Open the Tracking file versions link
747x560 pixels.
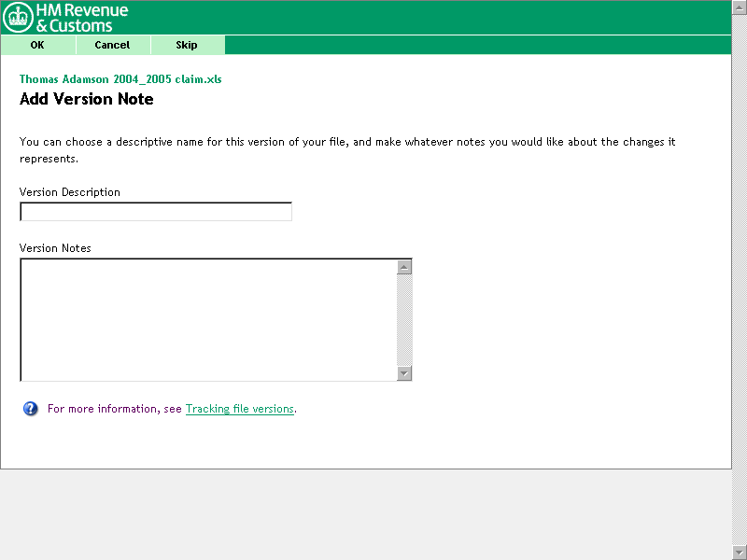tap(240, 409)
